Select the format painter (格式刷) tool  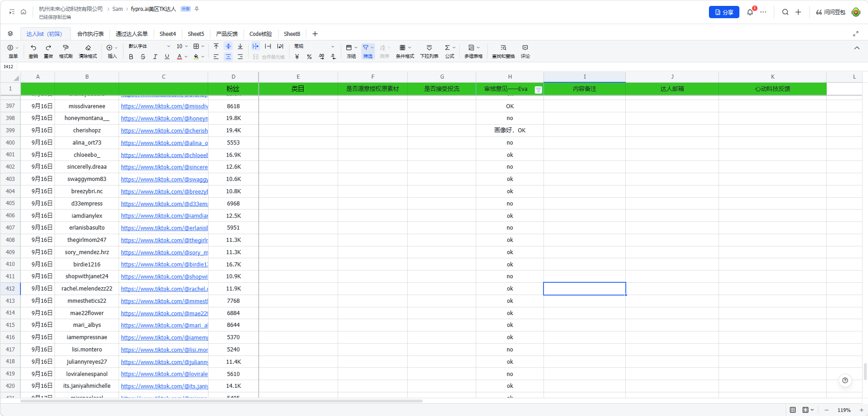[x=65, y=47]
